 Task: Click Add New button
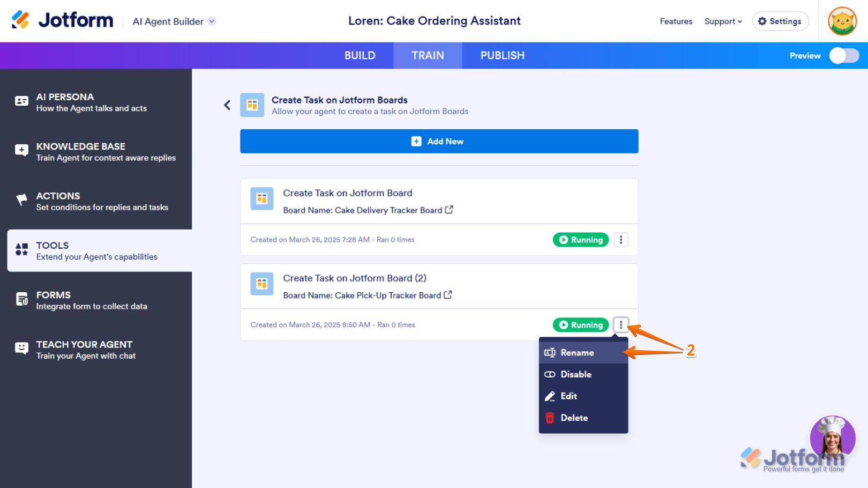pyautogui.click(x=439, y=141)
